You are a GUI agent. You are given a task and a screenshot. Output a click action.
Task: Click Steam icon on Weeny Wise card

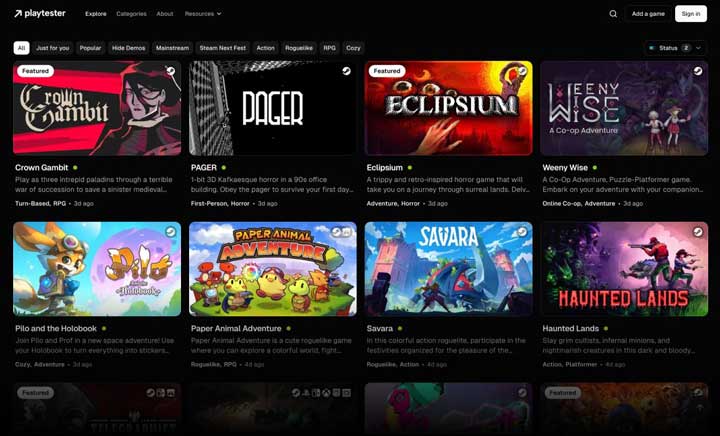point(698,71)
